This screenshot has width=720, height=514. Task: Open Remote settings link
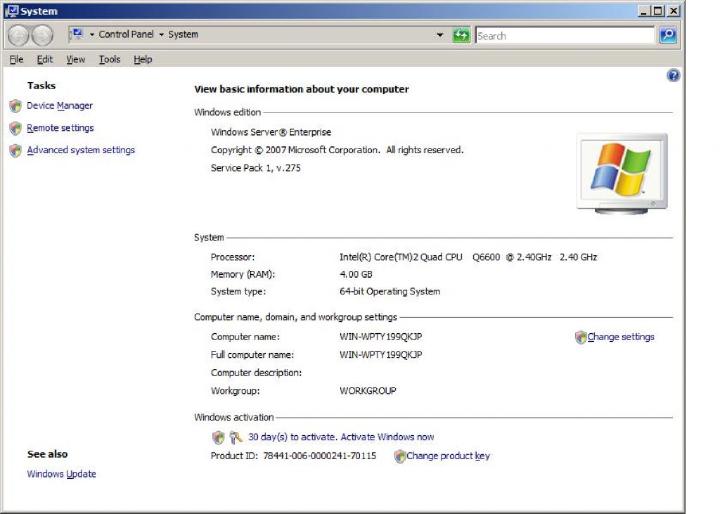point(60,128)
